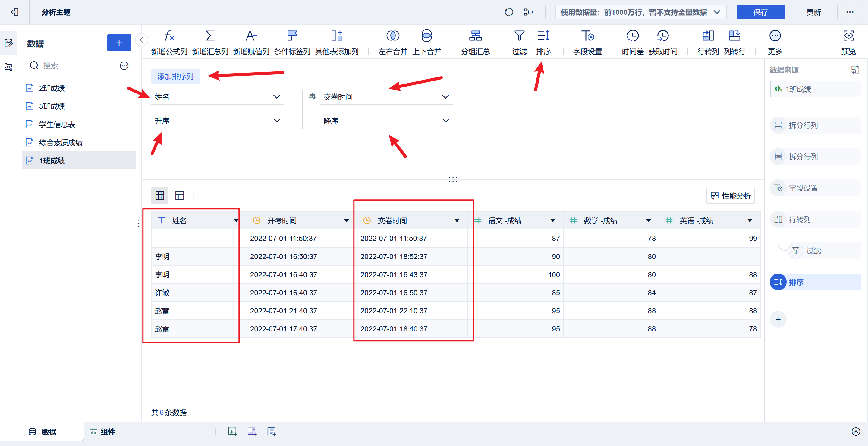This screenshot has width=868, height=446.
Task: Select the 左右合并 merge icon
Action: click(x=392, y=36)
